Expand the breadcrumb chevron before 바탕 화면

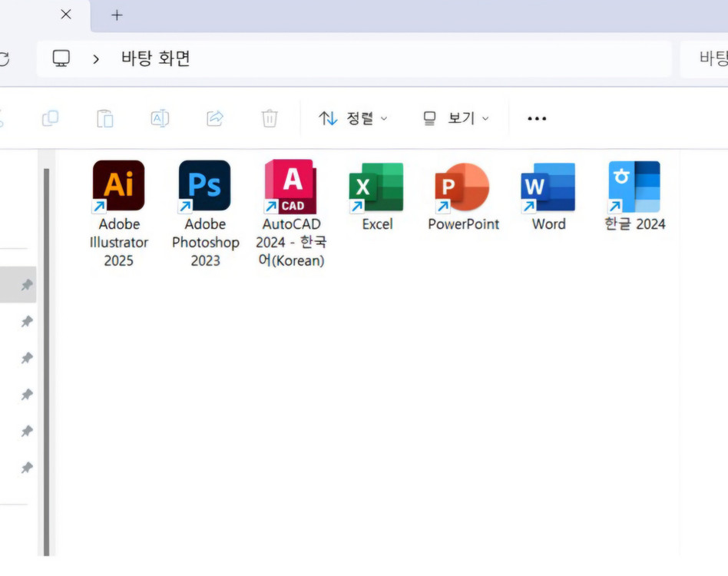[x=96, y=59]
